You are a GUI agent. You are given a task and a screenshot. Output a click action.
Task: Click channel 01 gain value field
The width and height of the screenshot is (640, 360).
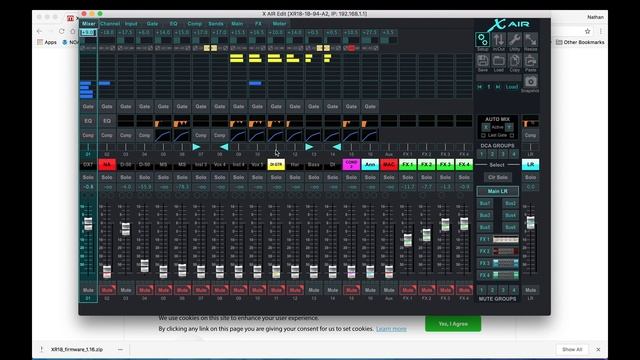tap(88, 33)
